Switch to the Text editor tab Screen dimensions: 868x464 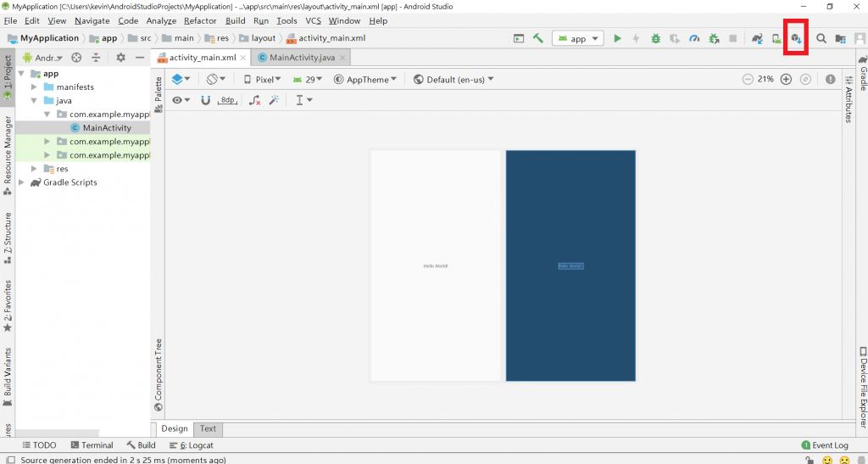209,428
